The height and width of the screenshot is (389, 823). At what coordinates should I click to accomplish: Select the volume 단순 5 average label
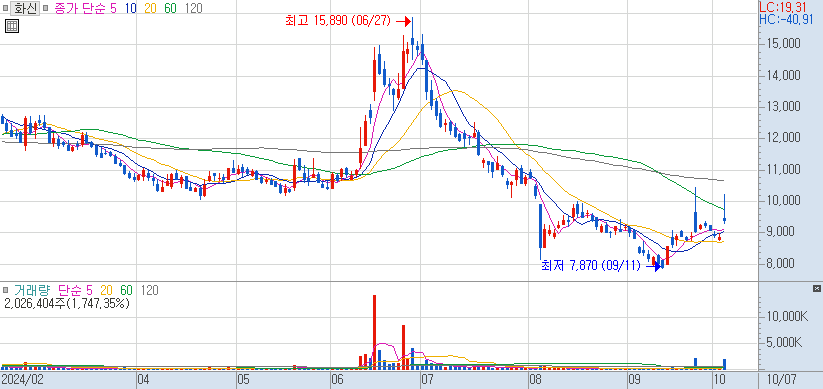click(x=75, y=290)
